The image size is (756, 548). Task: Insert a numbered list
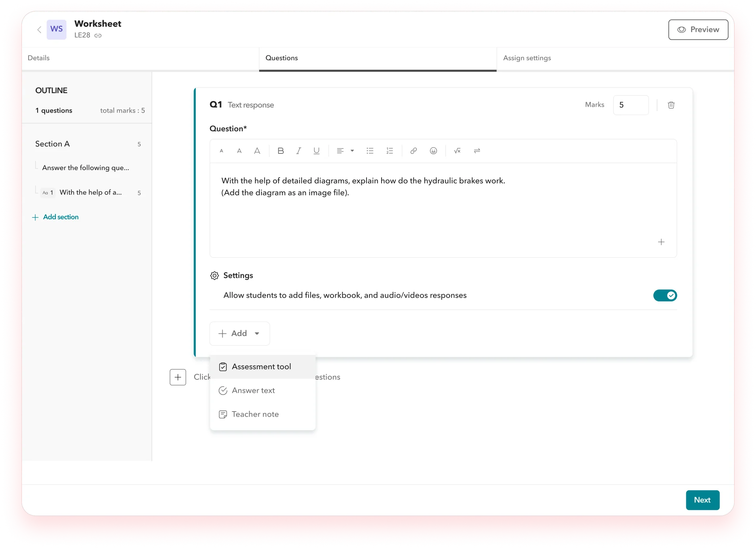pos(389,151)
